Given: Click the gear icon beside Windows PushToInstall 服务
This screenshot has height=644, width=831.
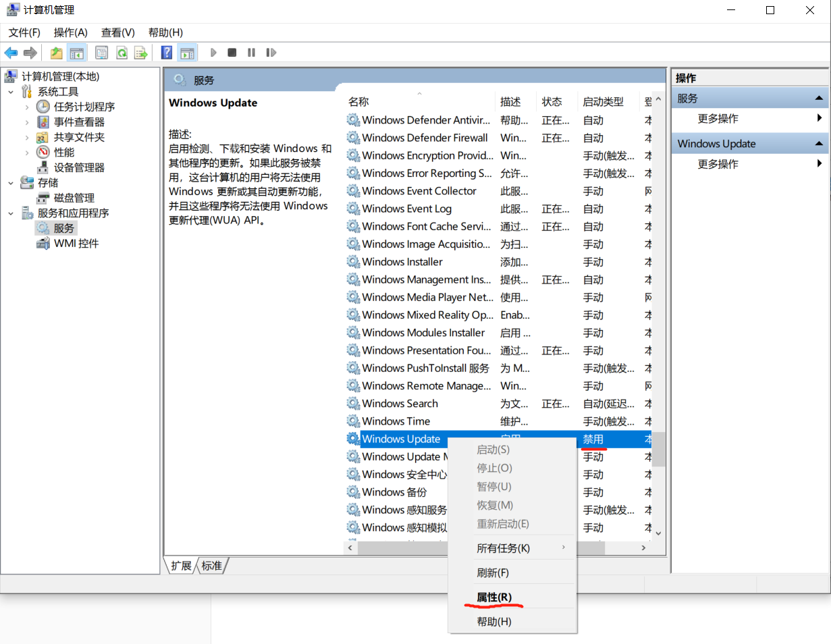Looking at the screenshot, I should (353, 368).
